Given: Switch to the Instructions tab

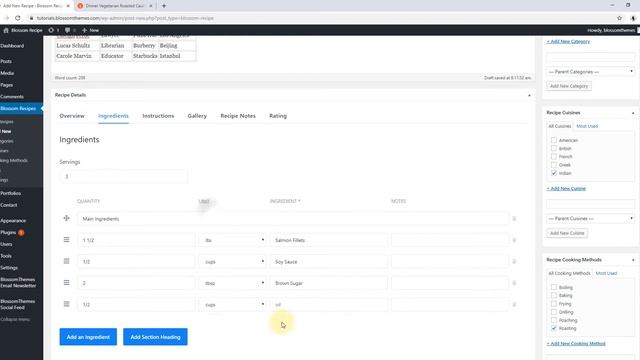Looking at the screenshot, I should [x=158, y=116].
